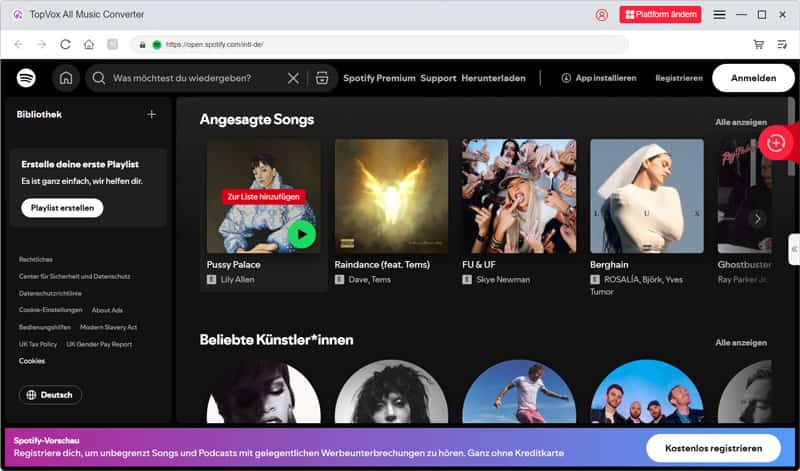This screenshot has height=471, width=800.
Task: Click the Spotify logo icon
Action: point(26,78)
